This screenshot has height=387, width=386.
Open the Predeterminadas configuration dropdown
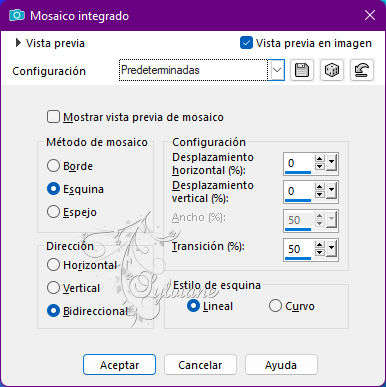click(277, 70)
